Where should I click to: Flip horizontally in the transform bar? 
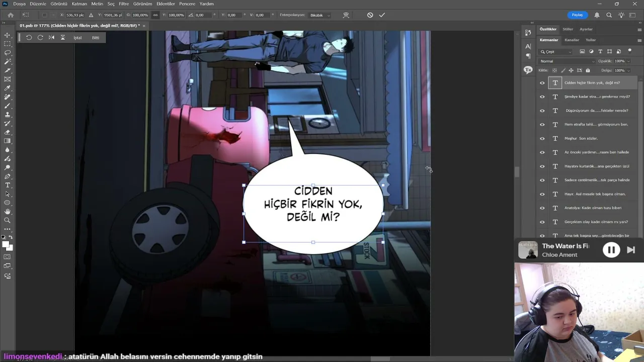pyautogui.click(x=51, y=38)
